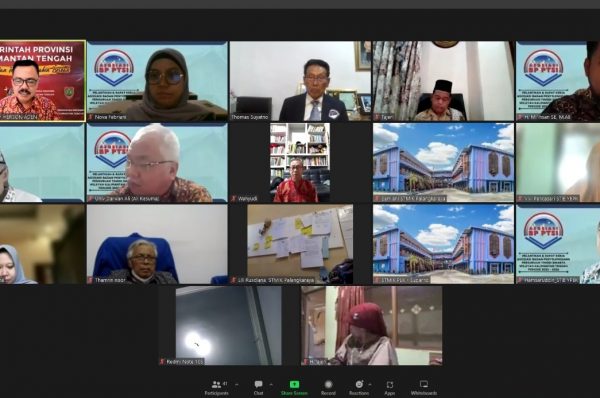Image resolution: width=600 pixels, height=398 pixels.
Task: Select the highlighted active speaker tile
Action: (x=42, y=81)
